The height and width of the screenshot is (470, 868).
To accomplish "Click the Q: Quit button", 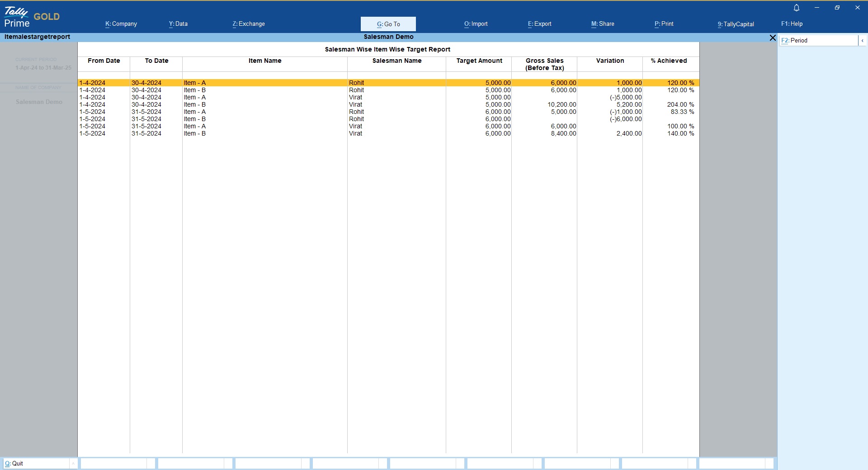I will pyautogui.click(x=36, y=463).
